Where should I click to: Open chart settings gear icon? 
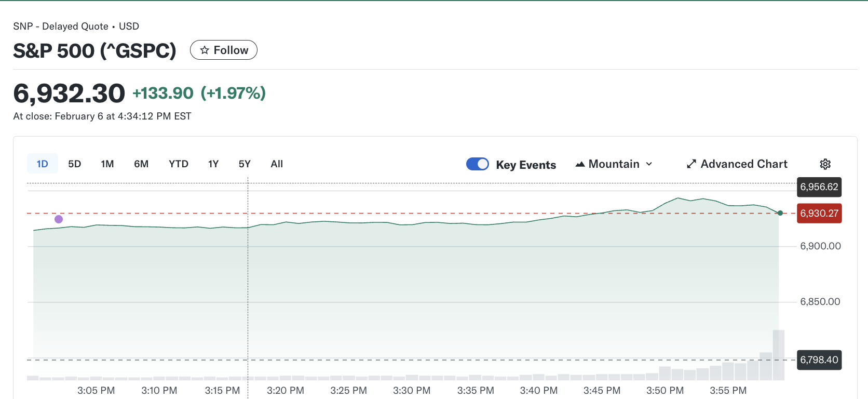click(825, 164)
